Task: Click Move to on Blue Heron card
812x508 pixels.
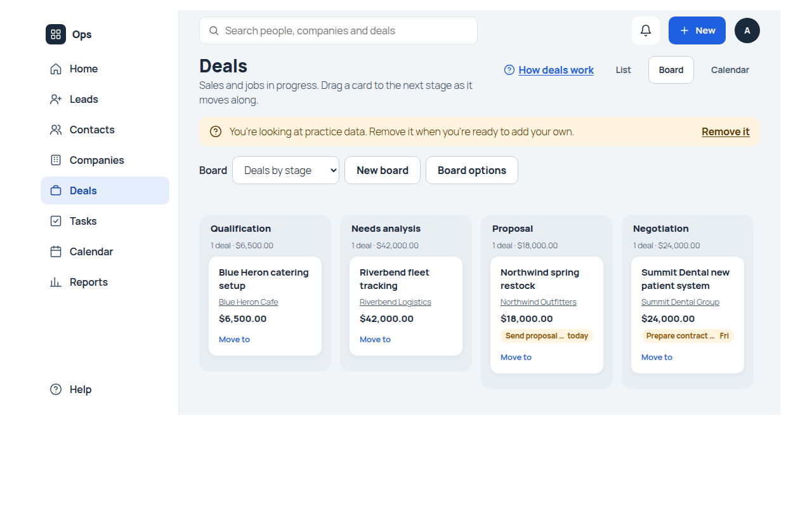Action: click(234, 340)
